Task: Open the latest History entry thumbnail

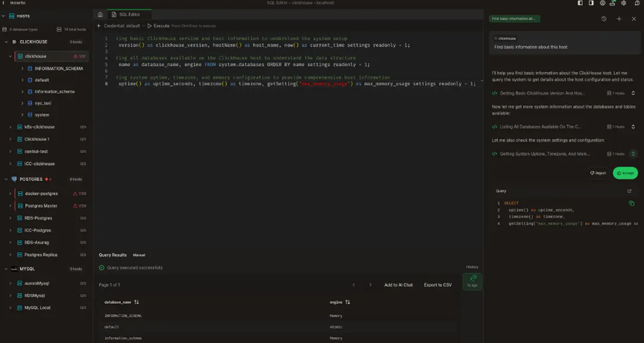Action: tap(472, 281)
